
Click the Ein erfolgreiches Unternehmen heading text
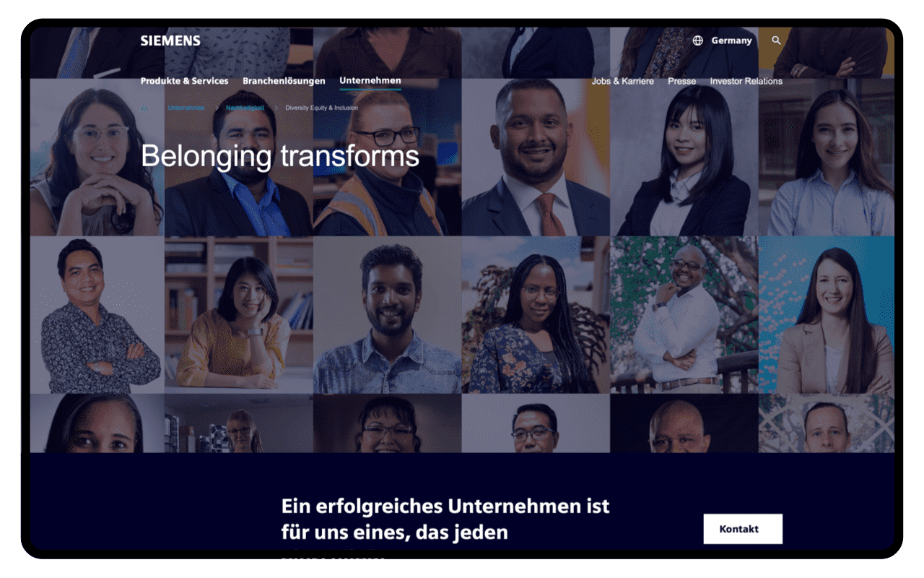point(445,519)
